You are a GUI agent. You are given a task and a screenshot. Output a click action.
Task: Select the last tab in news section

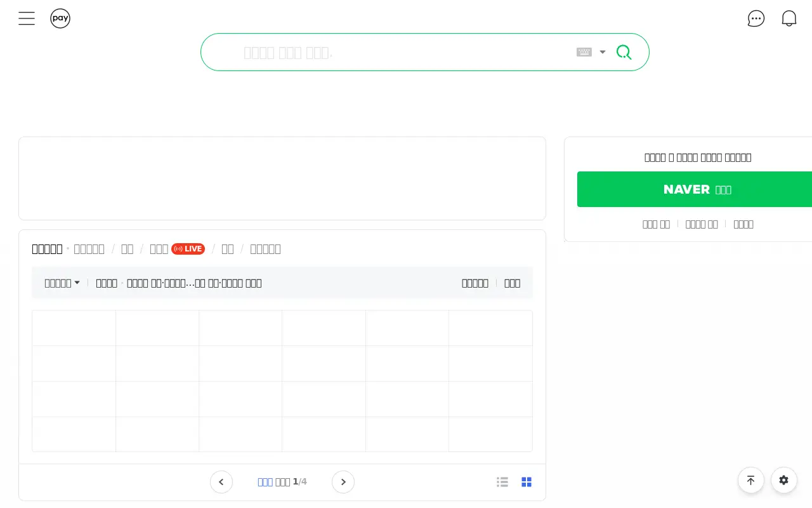pos(265,249)
